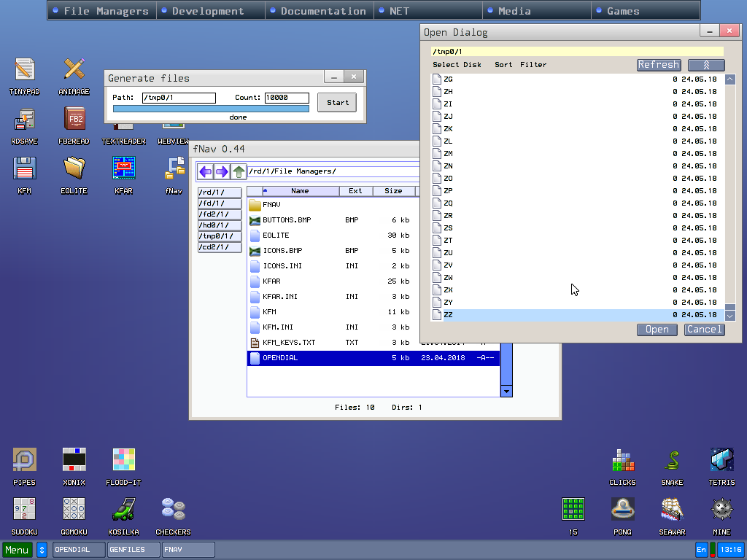Launch the TETRIS game icon
The width and height of the screenshot is (747, 560).
click(x=721, y=460)
